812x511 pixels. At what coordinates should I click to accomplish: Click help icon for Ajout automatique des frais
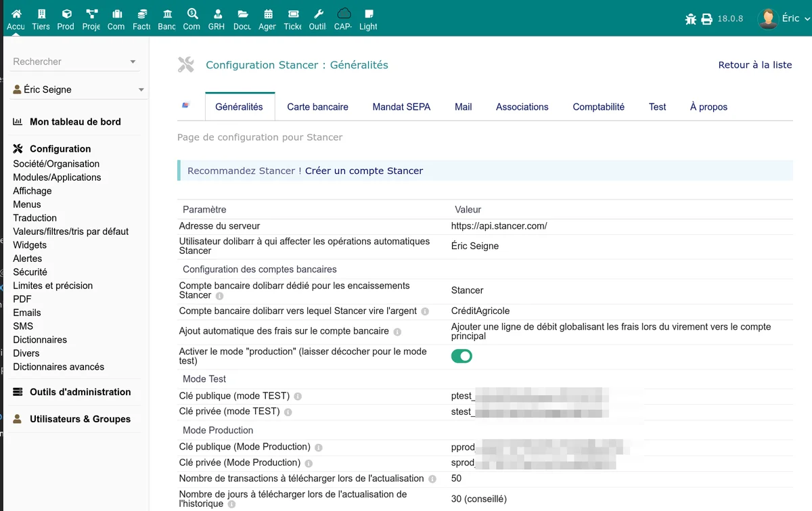(x=397, y=332)
